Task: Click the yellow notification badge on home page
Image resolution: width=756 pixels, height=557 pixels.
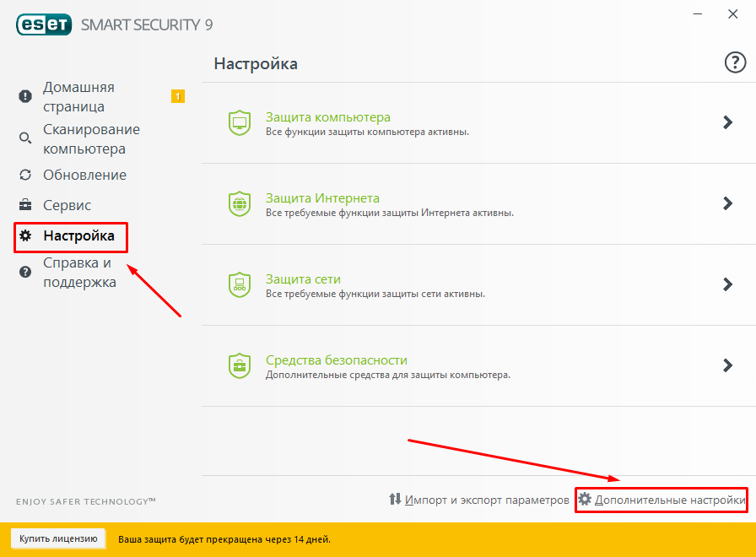Action: 178,96
